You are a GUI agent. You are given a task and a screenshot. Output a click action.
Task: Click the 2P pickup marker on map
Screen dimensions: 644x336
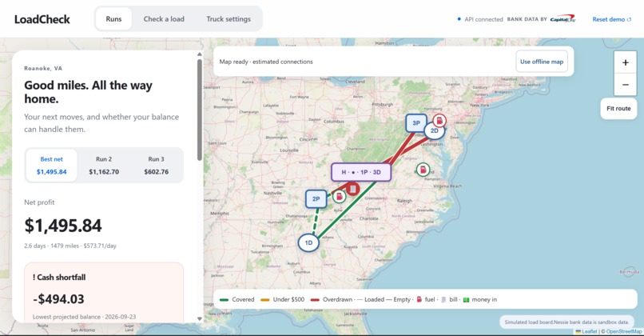[x=316, y=198]
